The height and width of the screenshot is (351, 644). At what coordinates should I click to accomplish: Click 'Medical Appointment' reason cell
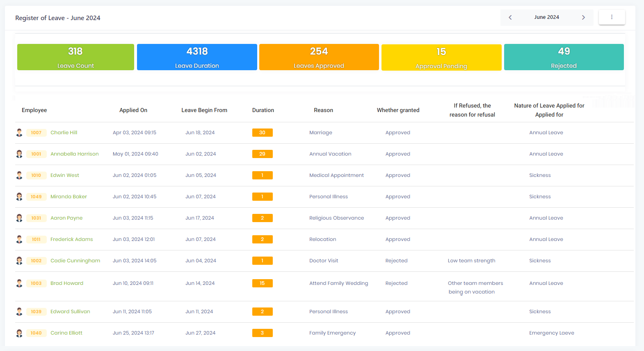pos(336,175)
